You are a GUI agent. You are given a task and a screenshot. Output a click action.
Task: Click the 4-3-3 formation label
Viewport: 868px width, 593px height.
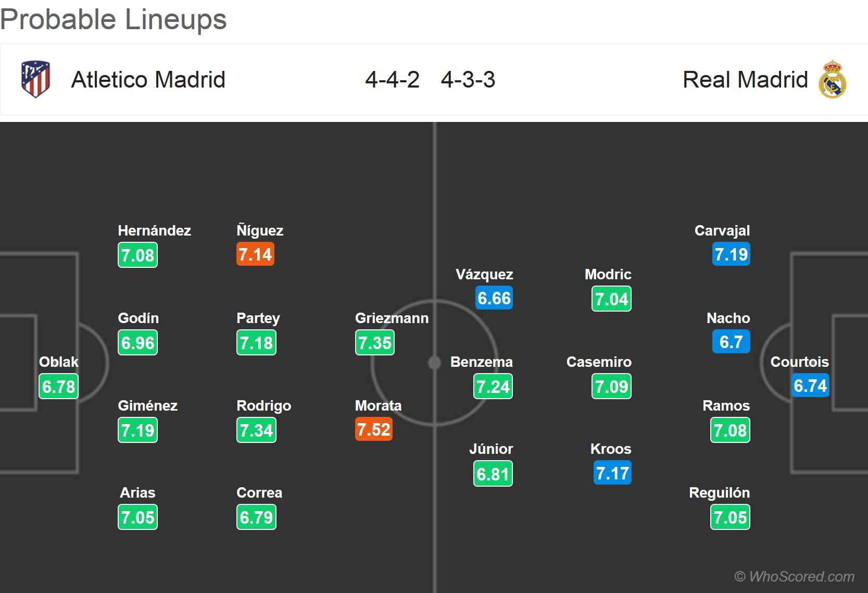coord(468,80)
